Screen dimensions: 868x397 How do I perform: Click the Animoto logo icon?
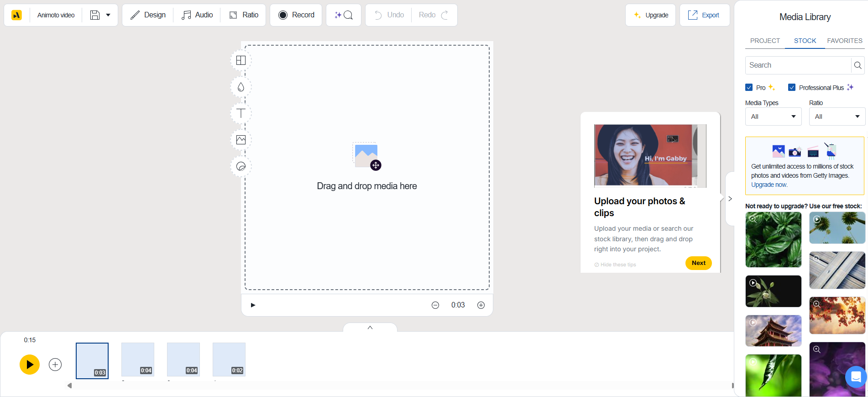[16, 15]
